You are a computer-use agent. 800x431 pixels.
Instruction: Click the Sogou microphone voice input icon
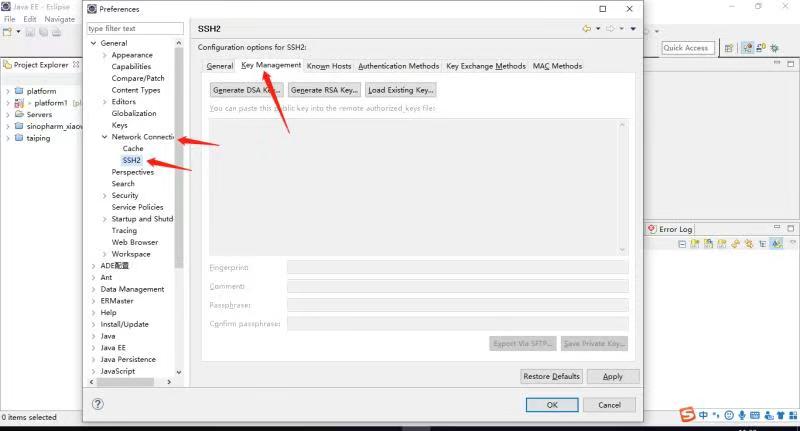(x=742, y=415)
